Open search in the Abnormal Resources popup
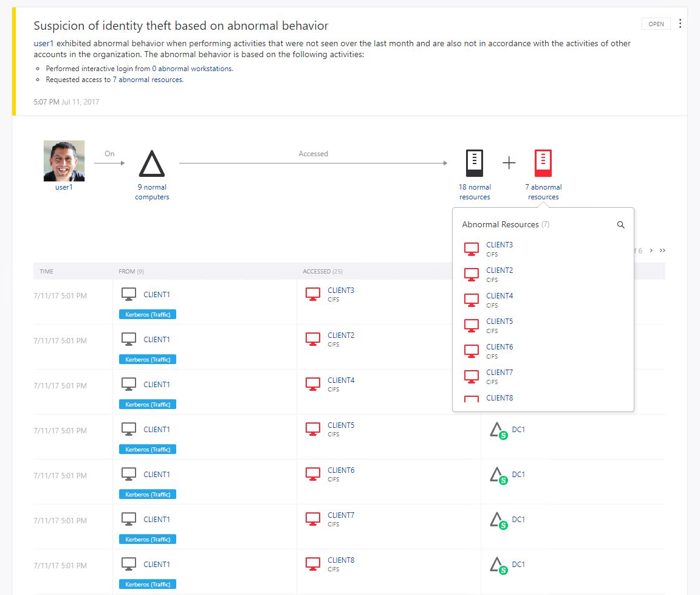The width and height of the screenshot is (700, 595). click(x=620, y=224)
